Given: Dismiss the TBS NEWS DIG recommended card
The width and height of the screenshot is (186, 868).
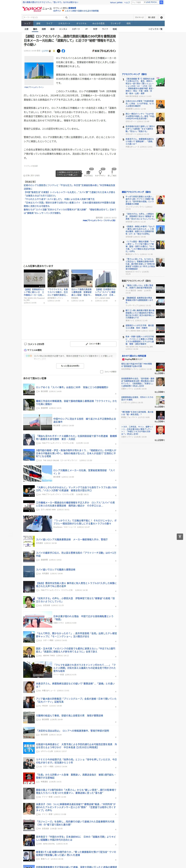Looking at the screenshot, I should pyautogui.click(x=44, y=303).
